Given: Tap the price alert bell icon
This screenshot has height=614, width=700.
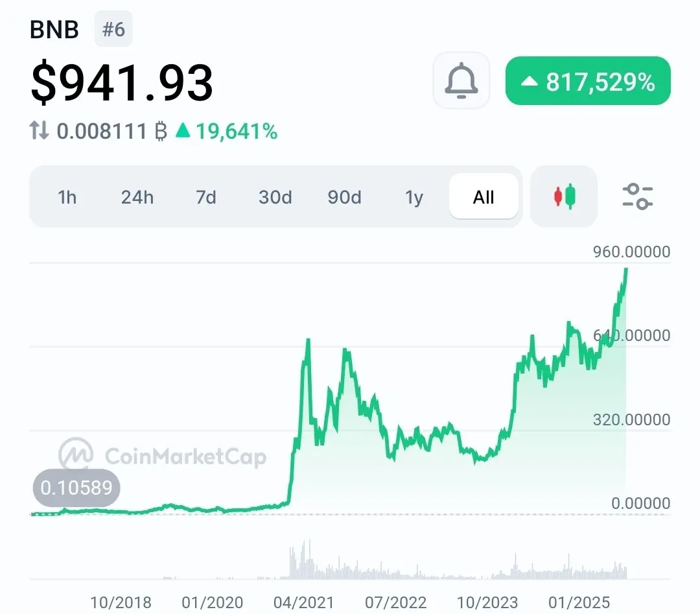Looking at the screenshot, I should pos(461,80).
